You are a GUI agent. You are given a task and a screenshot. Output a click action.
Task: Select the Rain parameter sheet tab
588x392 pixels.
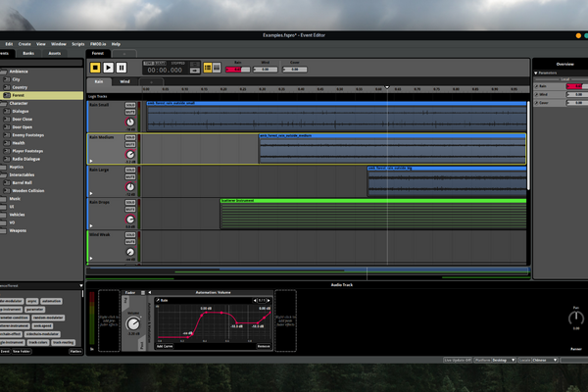[99, 81]
